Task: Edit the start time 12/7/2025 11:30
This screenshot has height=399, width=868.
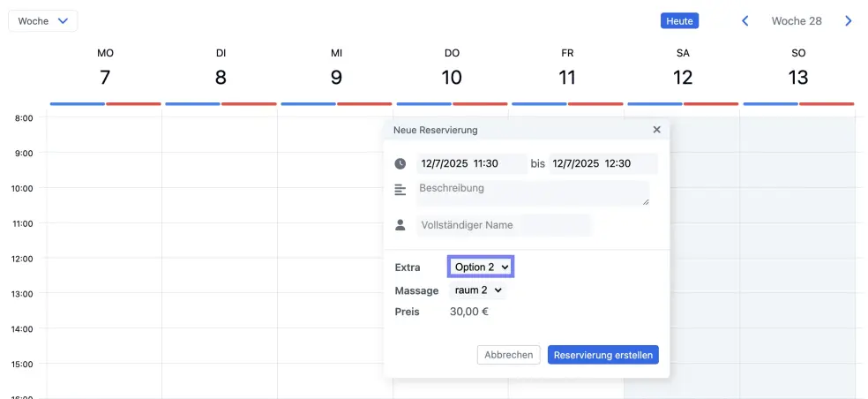Action: (472, 163)
